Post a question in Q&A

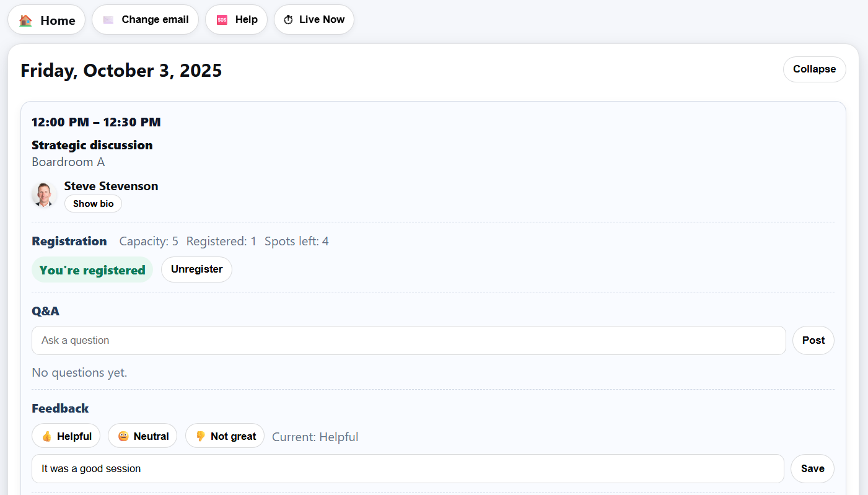tap(813, 340)
